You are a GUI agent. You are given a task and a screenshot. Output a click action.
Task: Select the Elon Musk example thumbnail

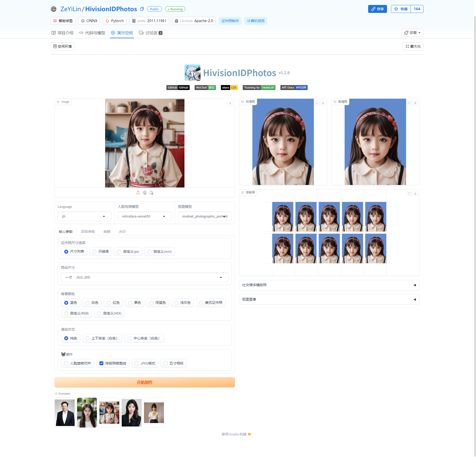point(64,412)
